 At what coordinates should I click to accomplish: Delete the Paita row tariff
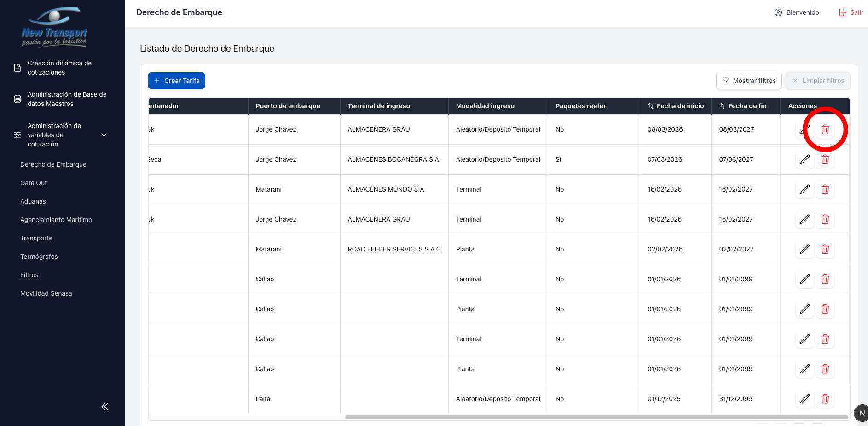[x=825, y=399]
